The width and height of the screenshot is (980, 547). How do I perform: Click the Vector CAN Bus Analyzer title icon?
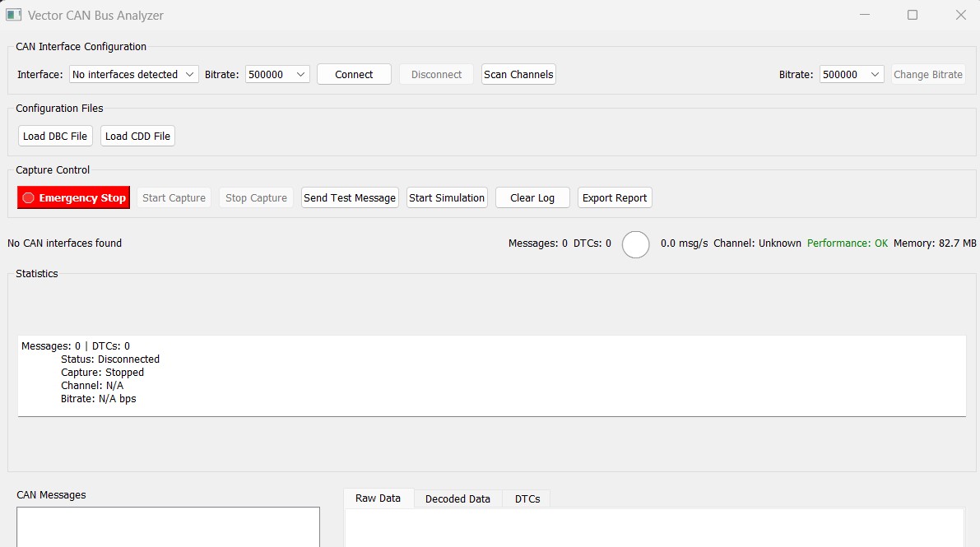[x=13, y=15]
